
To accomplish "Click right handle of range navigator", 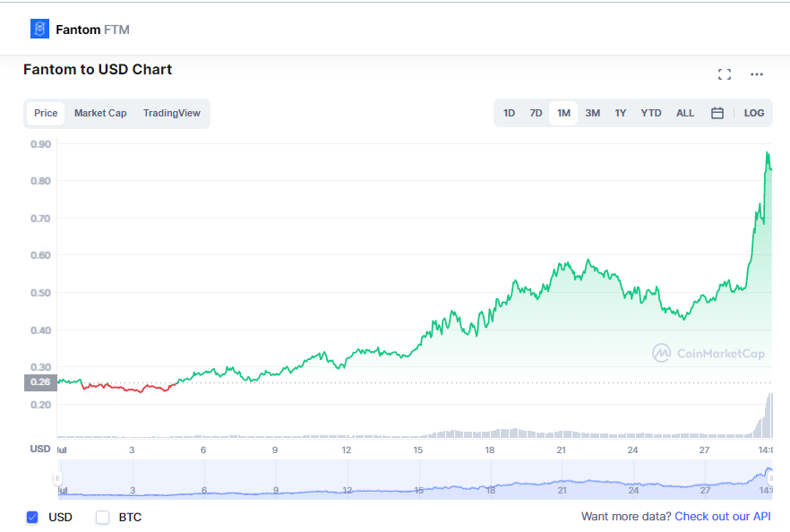I will pos(771,478).
